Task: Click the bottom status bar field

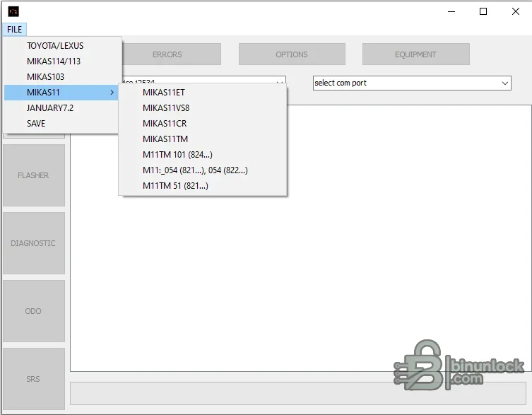Action: pyautogui.click(x=298, y=393)
